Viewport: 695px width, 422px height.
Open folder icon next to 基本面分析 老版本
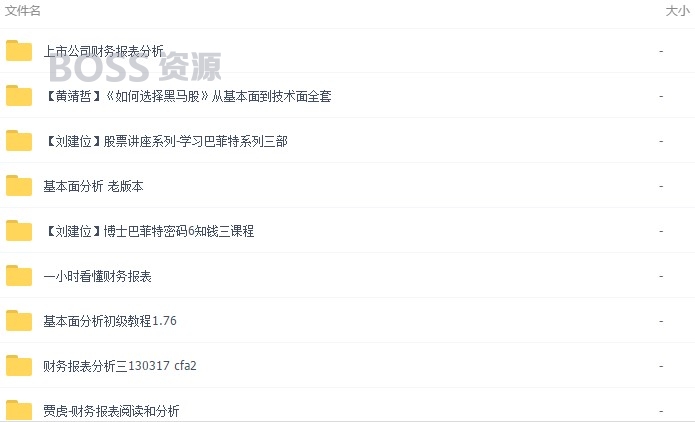click(x=19, y=186)
